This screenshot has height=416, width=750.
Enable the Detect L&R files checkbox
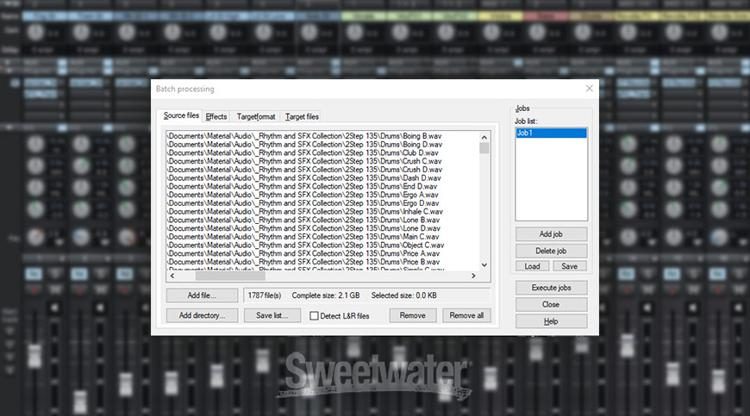click(313, 316)
